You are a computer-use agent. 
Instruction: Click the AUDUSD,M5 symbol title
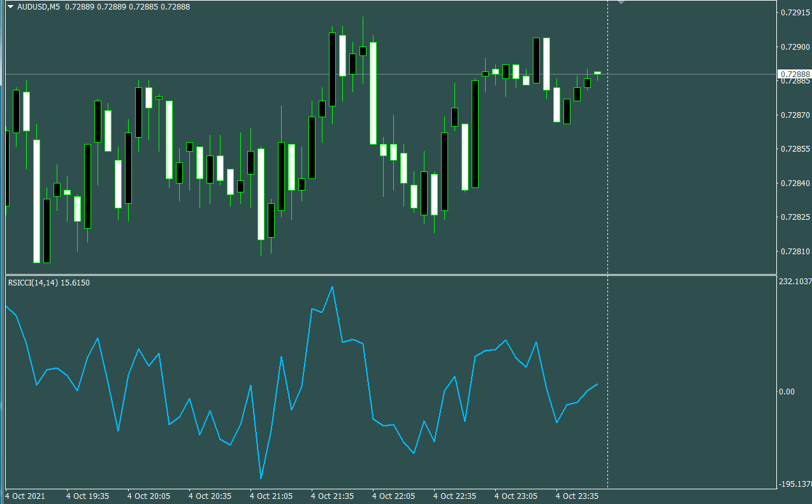point(39,6)
